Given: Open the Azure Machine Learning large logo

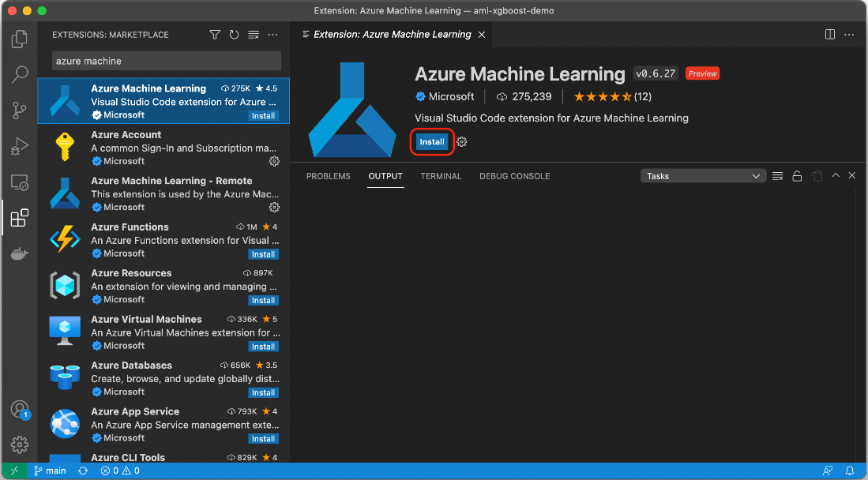Looking at the screenshot, I should (352, 110).
